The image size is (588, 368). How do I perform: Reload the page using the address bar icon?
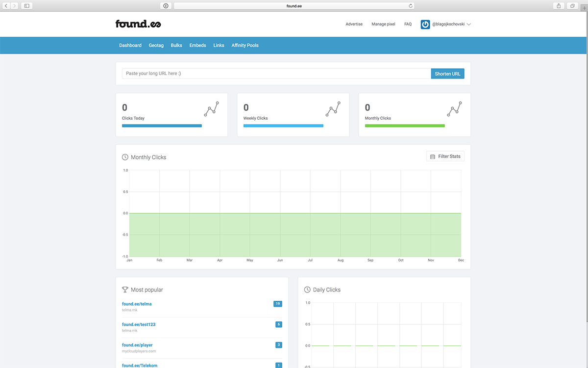click(411, 6)
